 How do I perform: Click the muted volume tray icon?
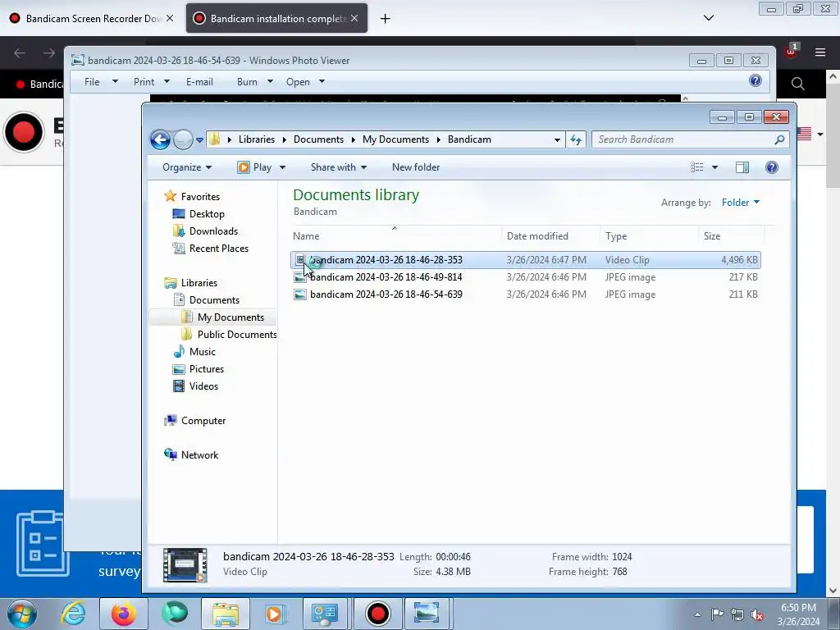pyautogui.click(x=756, y=614)
